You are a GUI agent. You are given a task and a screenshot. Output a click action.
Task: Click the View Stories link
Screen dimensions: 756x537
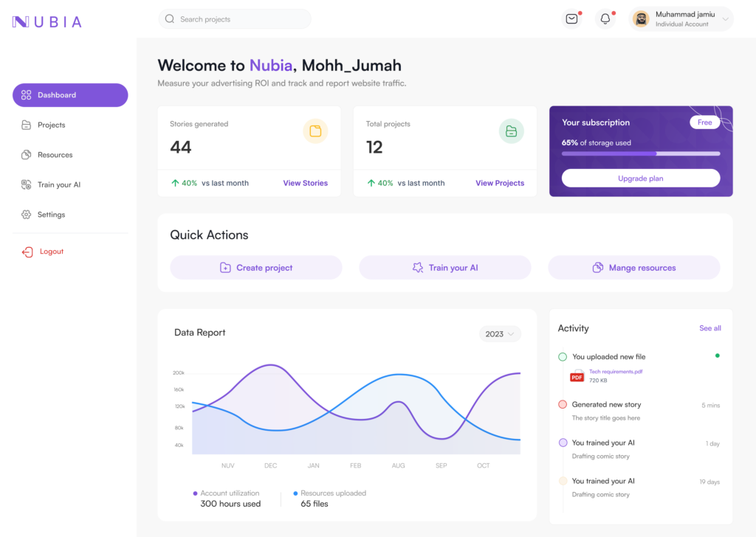point(305,183)
